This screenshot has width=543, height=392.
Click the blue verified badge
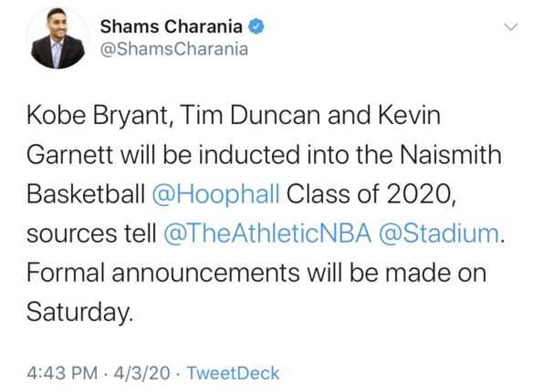256,26
